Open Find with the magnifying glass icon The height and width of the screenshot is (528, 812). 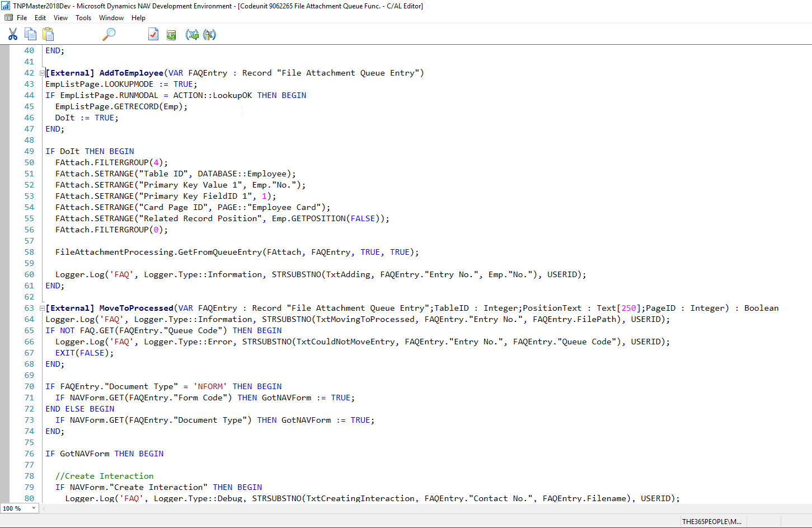[x=109, y=35]
